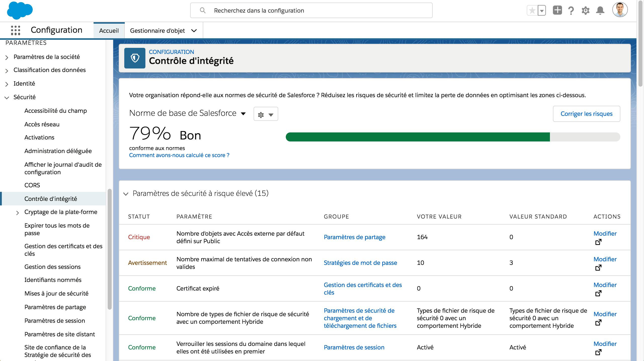Open the favorites list dropdown arrow
Image resolution: width=644 pixels, height=361 pixels.
coord(542,11)
